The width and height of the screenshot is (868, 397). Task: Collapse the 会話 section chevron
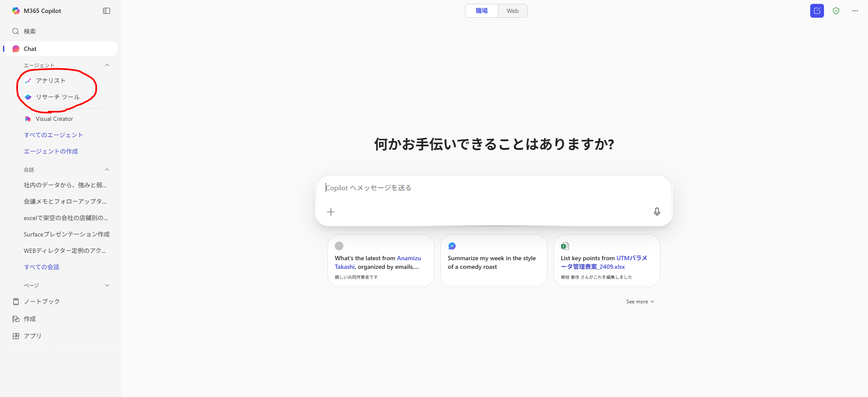(x=107, y=170)
